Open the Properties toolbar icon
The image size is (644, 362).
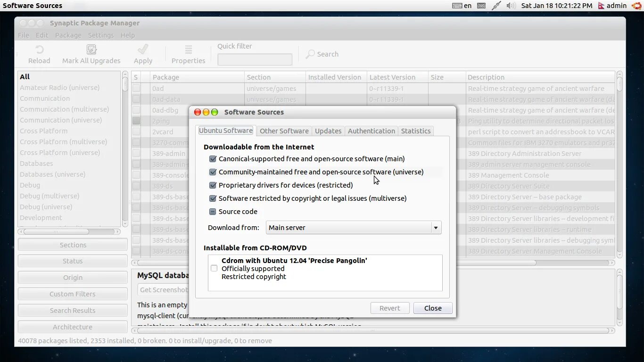tap(188, 49)
